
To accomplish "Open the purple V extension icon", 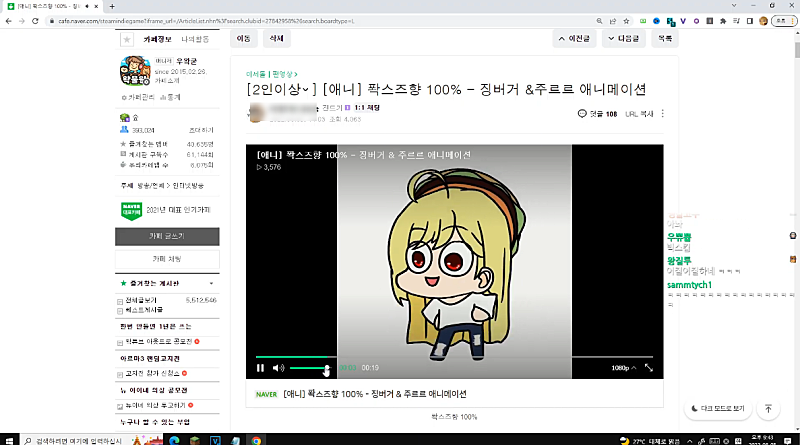I will tap(683, 21).
